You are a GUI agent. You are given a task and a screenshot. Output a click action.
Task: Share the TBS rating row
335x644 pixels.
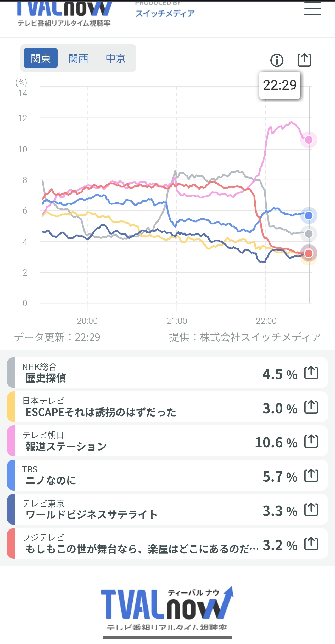point(311,476)
